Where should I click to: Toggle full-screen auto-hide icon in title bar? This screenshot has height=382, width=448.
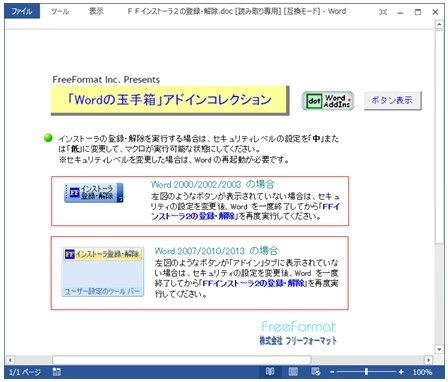[x=383, y=12]
